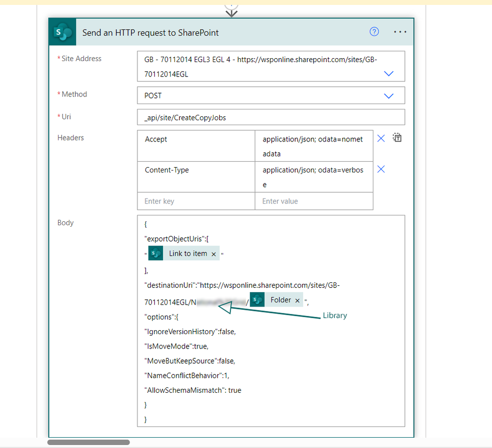Click the "IgnoreVersionHistory":false line
492x448 pixels.
(x=190, y=332)
